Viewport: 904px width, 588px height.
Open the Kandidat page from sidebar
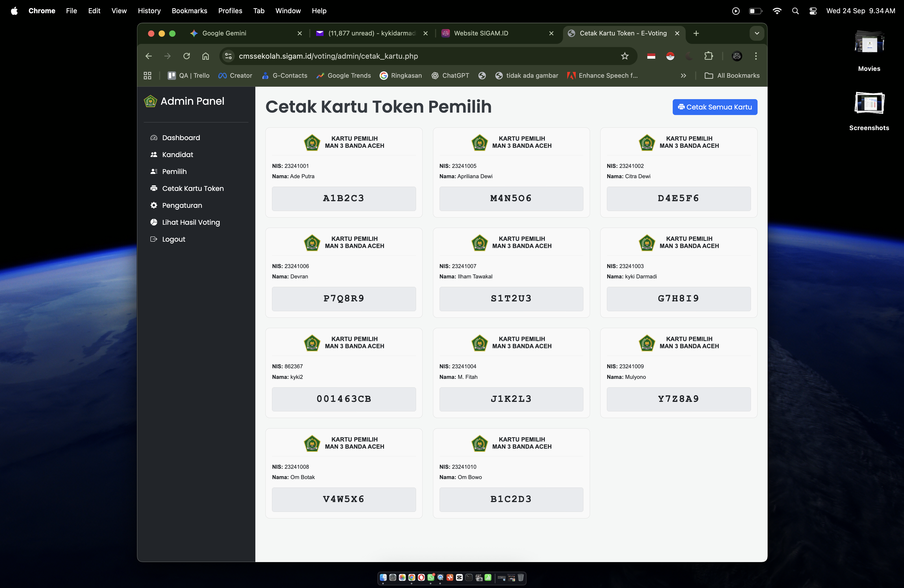pos(177,155)
